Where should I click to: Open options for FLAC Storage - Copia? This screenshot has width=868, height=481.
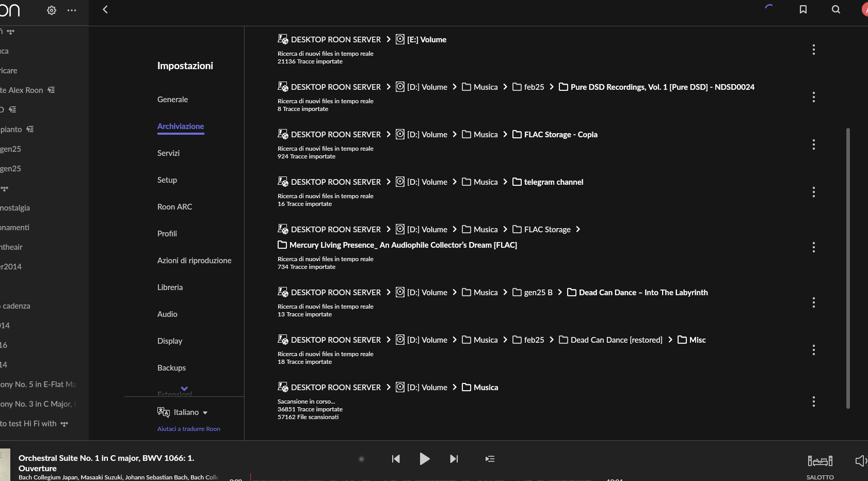tap(814, 145)
